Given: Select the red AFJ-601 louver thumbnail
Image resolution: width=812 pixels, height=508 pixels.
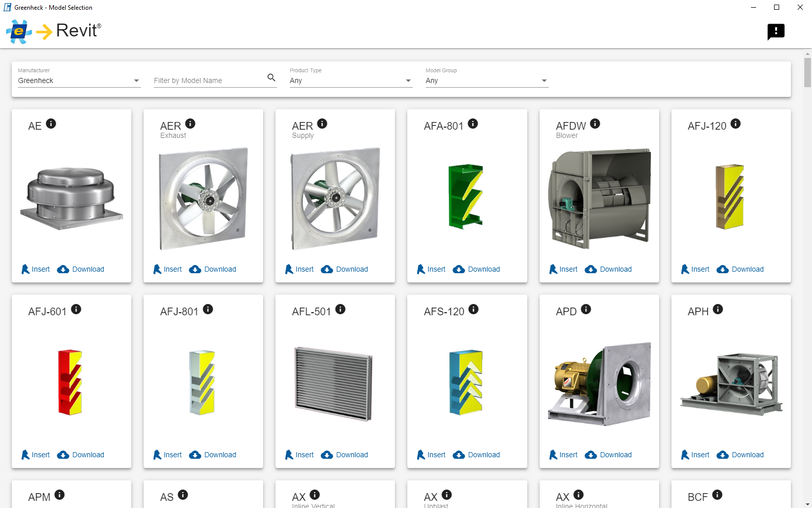Looking at the screenshot, I should pyautogui.click(x=70, y=382).
